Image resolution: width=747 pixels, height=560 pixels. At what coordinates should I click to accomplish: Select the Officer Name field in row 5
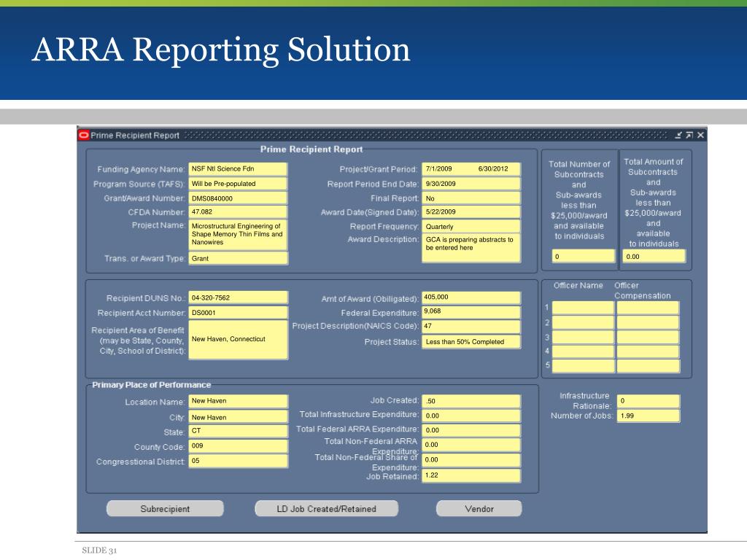(583, 366)
